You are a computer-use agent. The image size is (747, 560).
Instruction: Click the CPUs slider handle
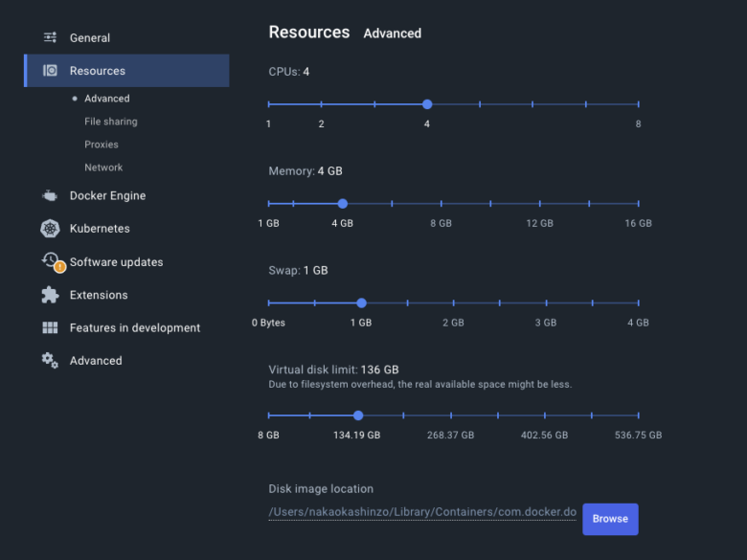(427, 104)
